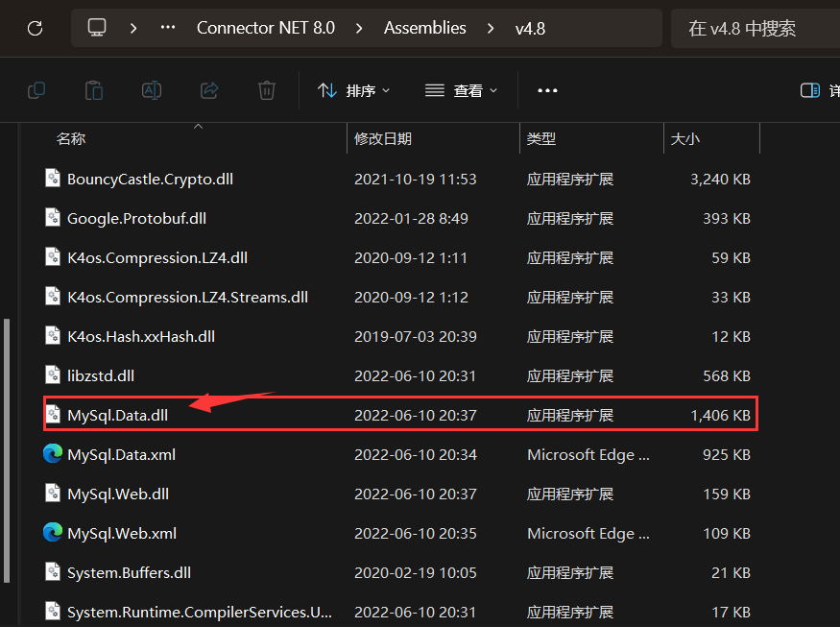
Task: Click the Rename toolbar icon
Action: pyautogui.click(x=152, y=90)
